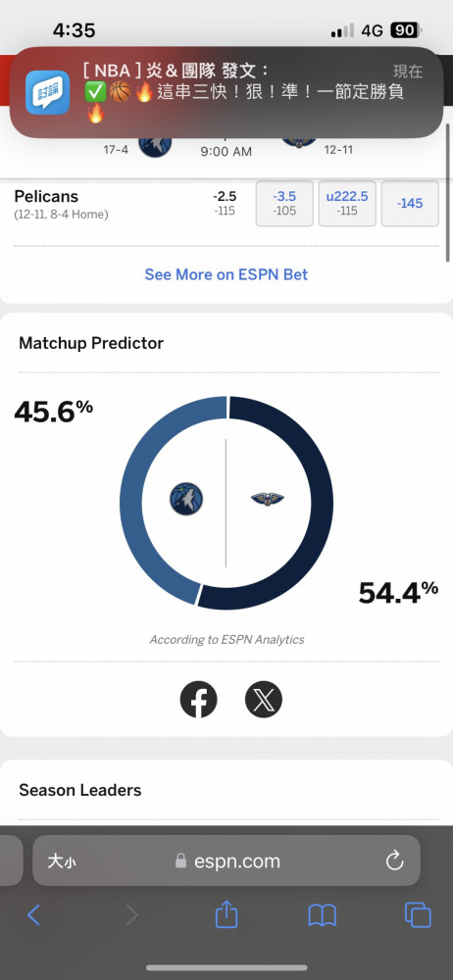Tap the espn.com address bar
The image size is (453, 980).
click(226, 860)
